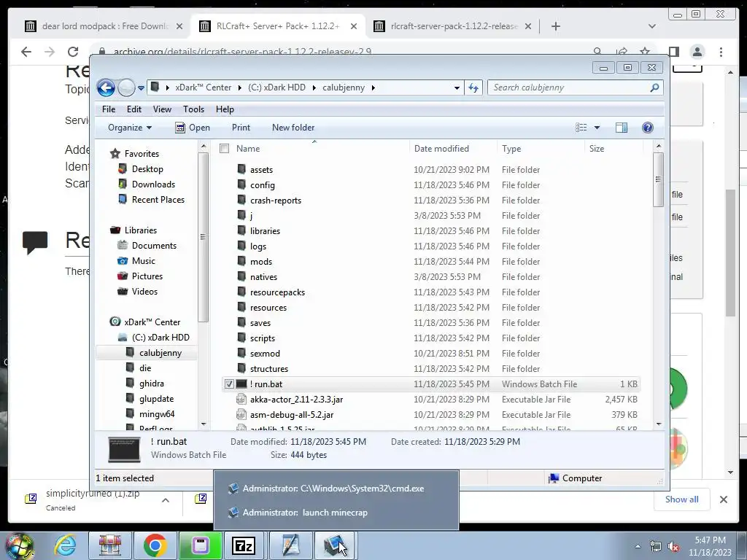The width and height of the screenshot is (747, 560).
Task: Tick the select-all checkbox beside Name header
Action: tap(224, 149)
